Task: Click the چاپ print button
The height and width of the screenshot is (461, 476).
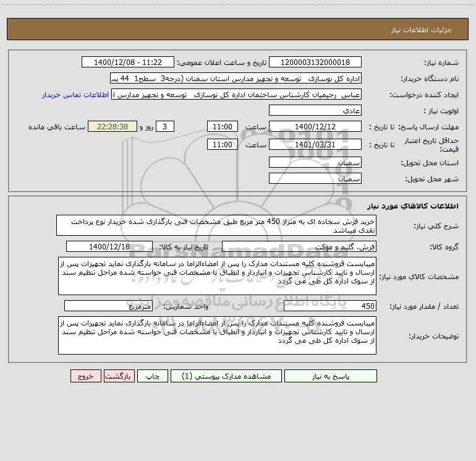Action: 153,376
